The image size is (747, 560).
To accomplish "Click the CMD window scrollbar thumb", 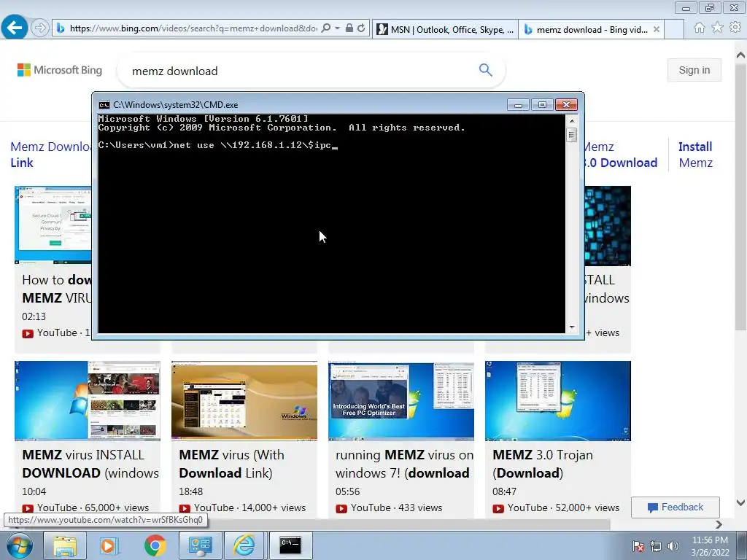I will pos(572,135).
